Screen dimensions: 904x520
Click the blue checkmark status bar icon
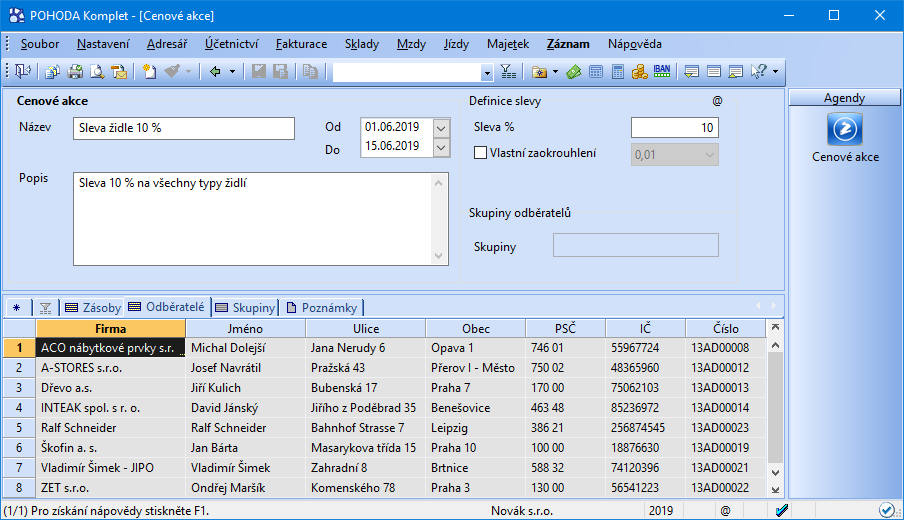[782, 510]
